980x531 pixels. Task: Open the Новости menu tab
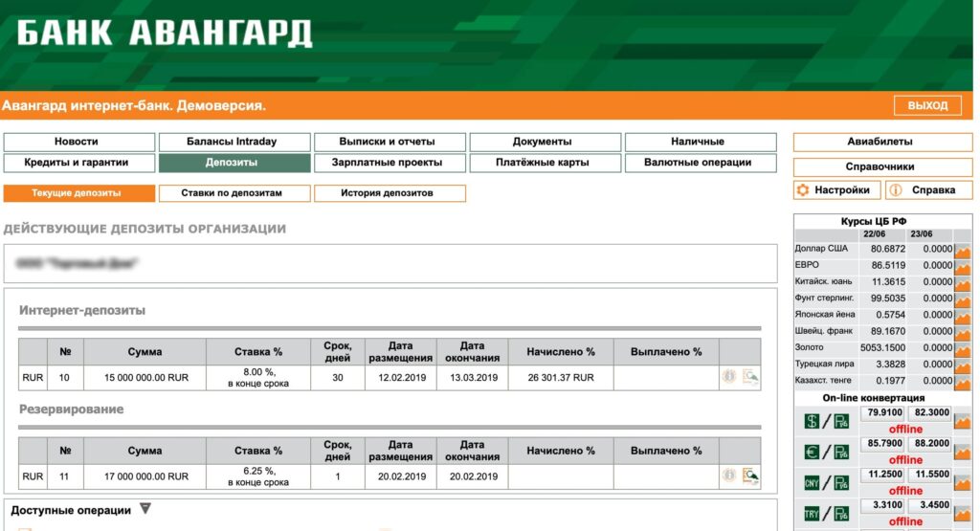tap(78, 142)
